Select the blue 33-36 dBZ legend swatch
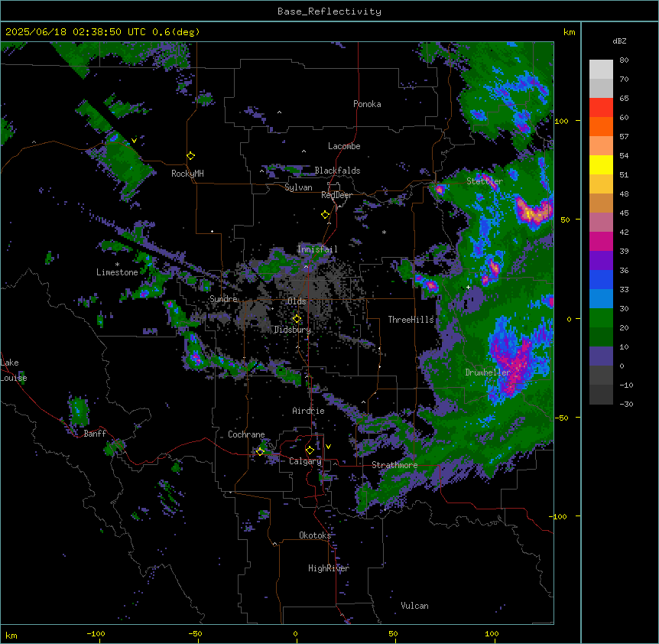The height and width of the screenshot is (644, 659). [601, 279]
